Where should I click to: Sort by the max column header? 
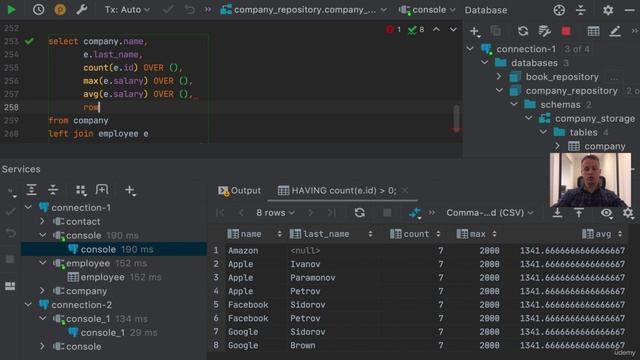point(476,234)
